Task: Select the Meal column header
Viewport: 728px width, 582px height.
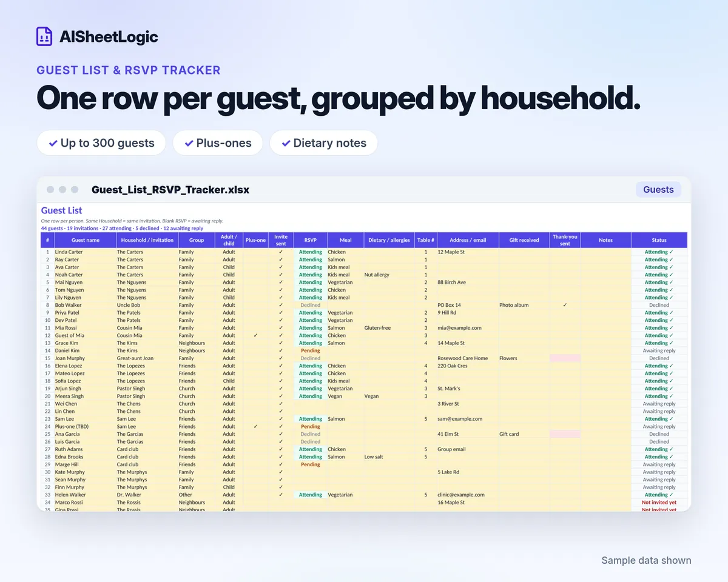Action: click(345, 240)
